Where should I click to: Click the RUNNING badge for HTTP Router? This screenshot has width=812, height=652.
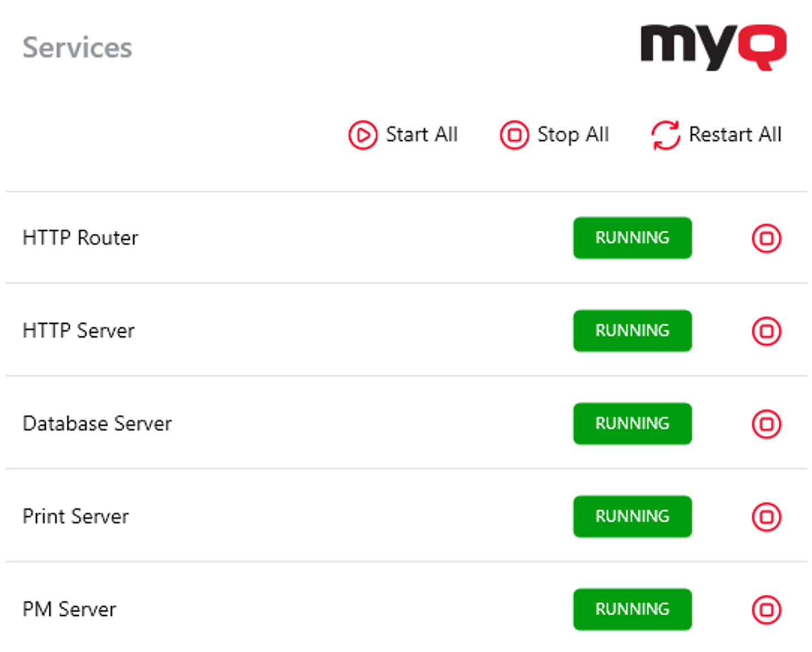coord(632,238)
